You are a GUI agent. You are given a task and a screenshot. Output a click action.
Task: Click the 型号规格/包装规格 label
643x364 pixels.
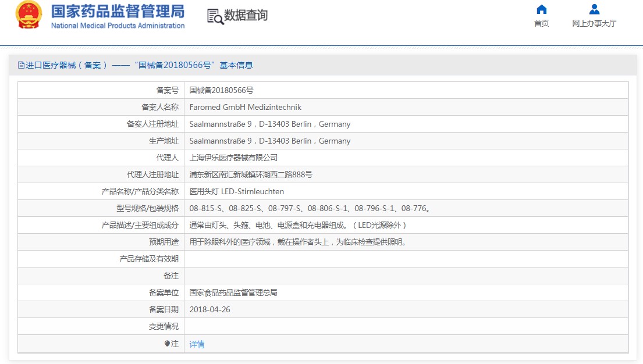(148, 208)
